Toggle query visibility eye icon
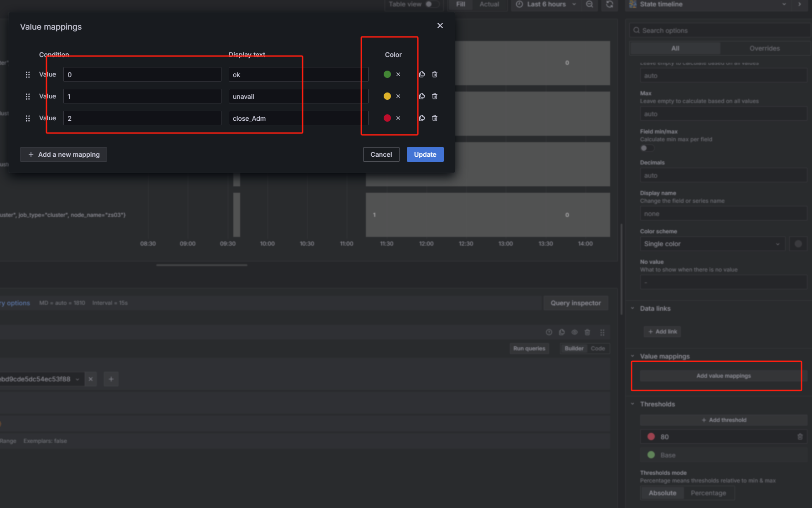 (x=575, y=332)
